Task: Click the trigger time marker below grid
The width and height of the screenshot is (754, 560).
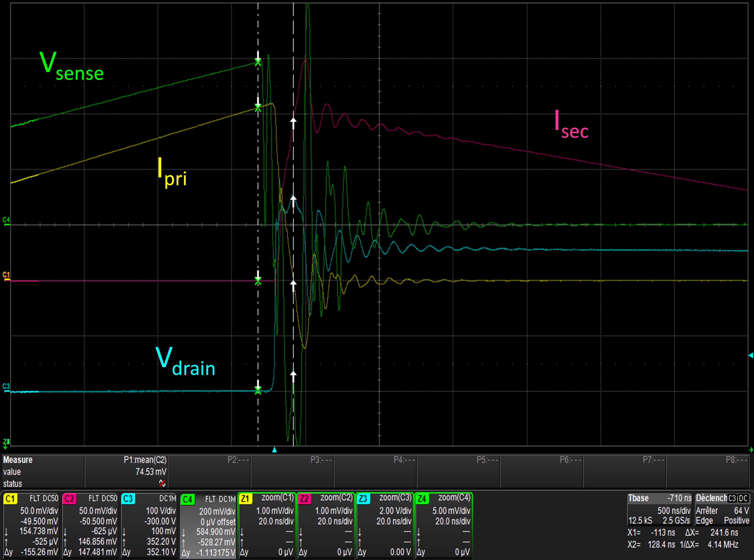Action: point(275,450)
